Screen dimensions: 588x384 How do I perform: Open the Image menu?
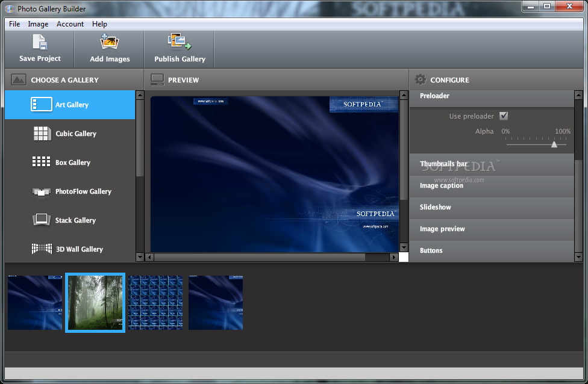pos(38,24)
